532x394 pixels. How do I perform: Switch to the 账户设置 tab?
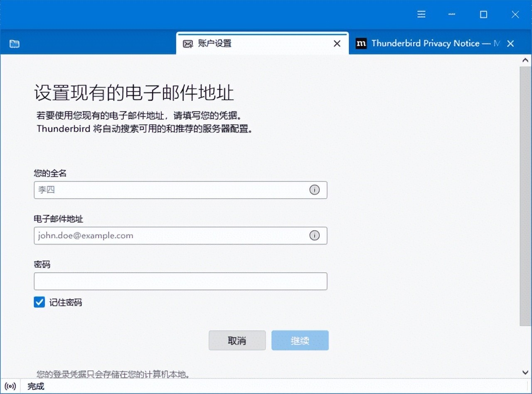(x=249, y=44)
